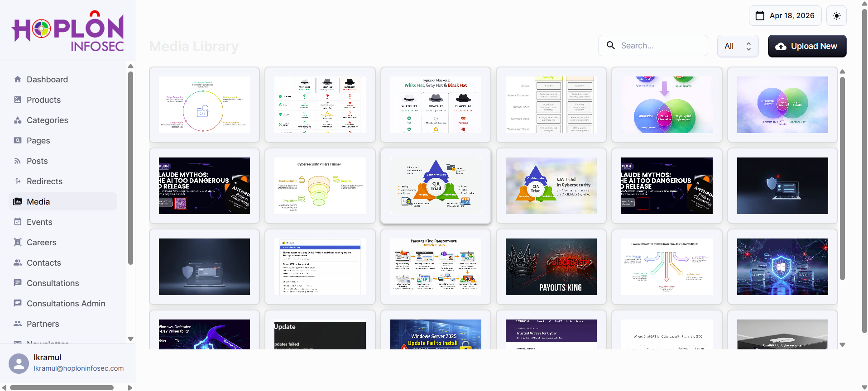
Task: Click the Redirects arrow icon
Action: click(18, 181)
